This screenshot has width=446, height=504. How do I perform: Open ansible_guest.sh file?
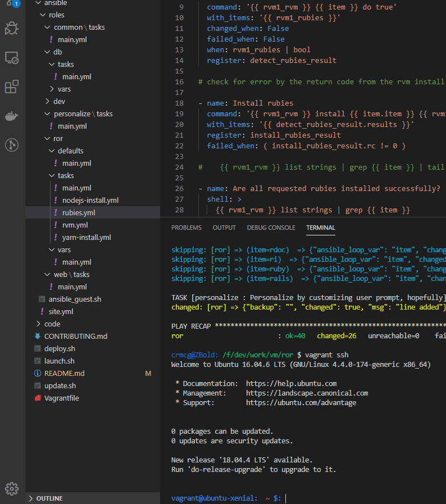point(75,299)
